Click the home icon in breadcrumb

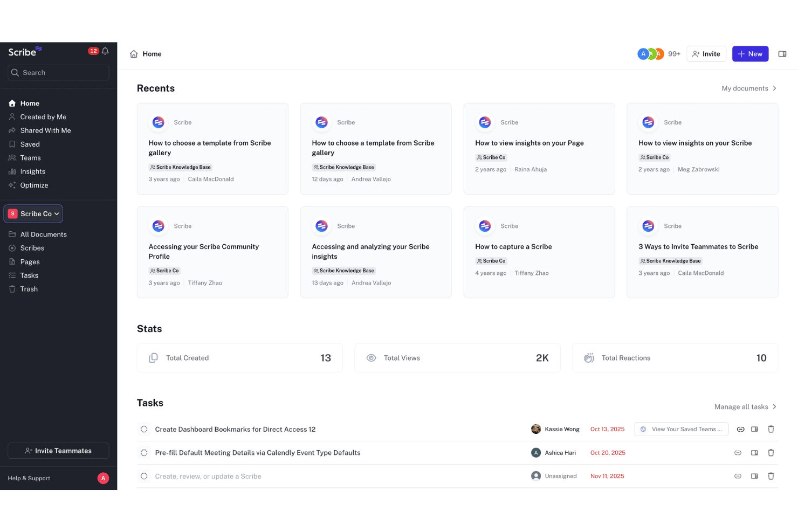click(x=134, y=54)
